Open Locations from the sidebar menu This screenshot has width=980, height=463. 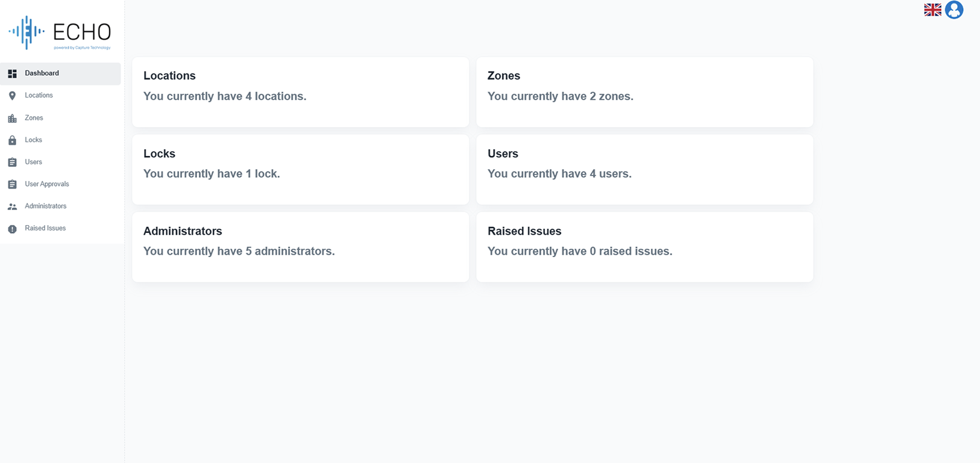(x=39, y=95)
